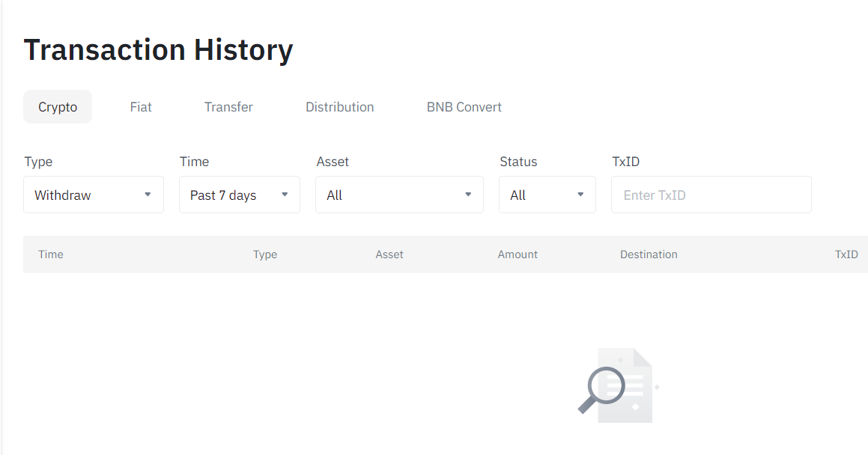Switch to the Fiat tab
This screenshot has height=455, width=868.
[141, 107]
